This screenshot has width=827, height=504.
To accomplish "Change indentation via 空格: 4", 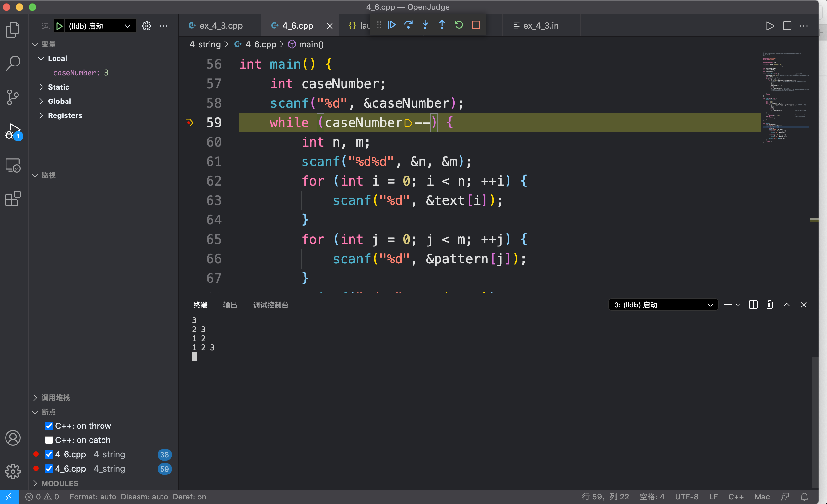I will (652, 497).
